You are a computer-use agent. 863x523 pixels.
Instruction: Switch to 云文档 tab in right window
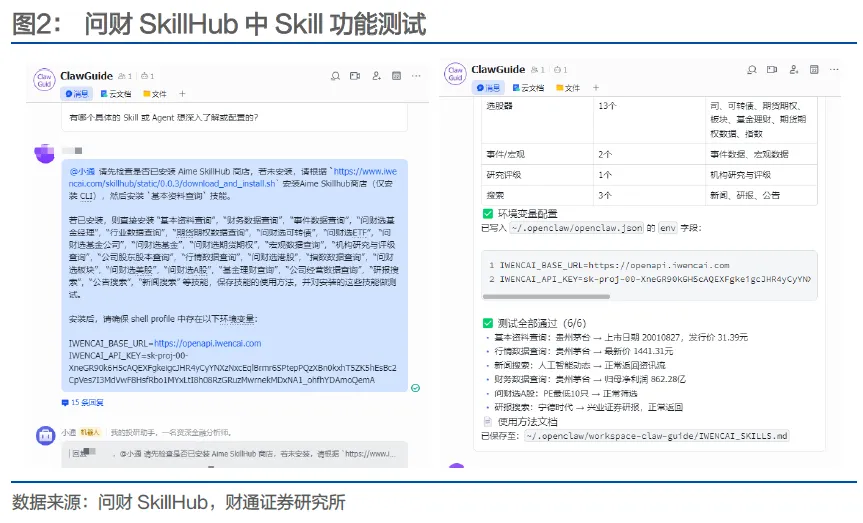coord(528,88)
